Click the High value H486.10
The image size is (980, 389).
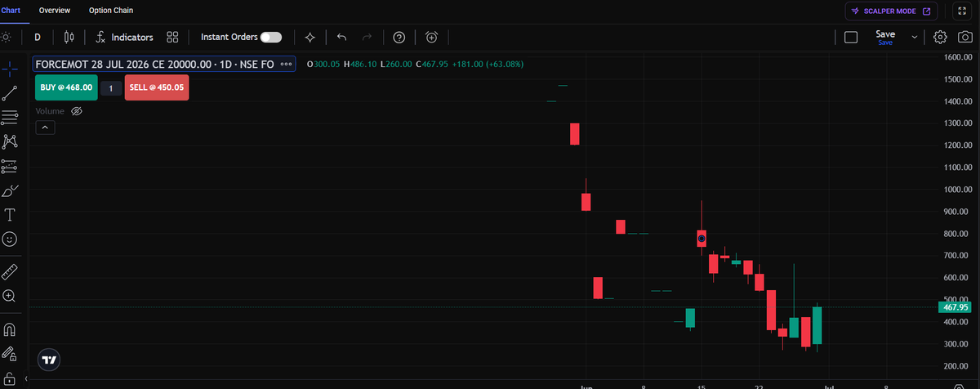360,64
